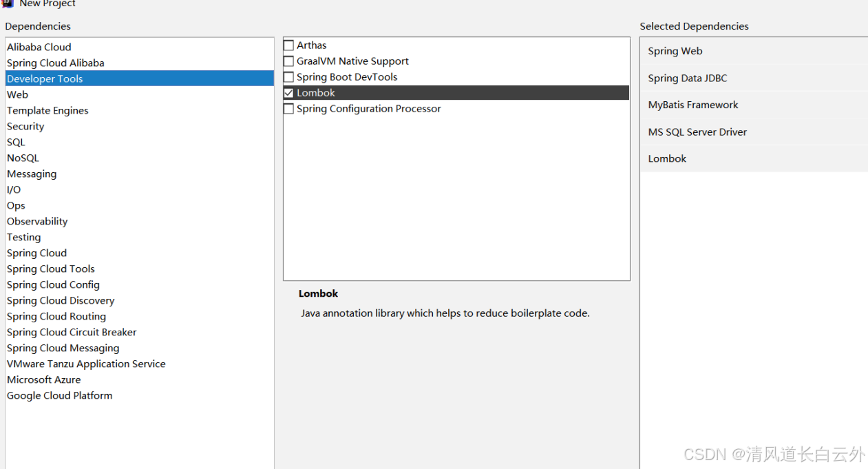Image resolution: width=868 pixels, height=469 pixels.
Task: Click the Arthas dependency label
Action: pos(312,45)
